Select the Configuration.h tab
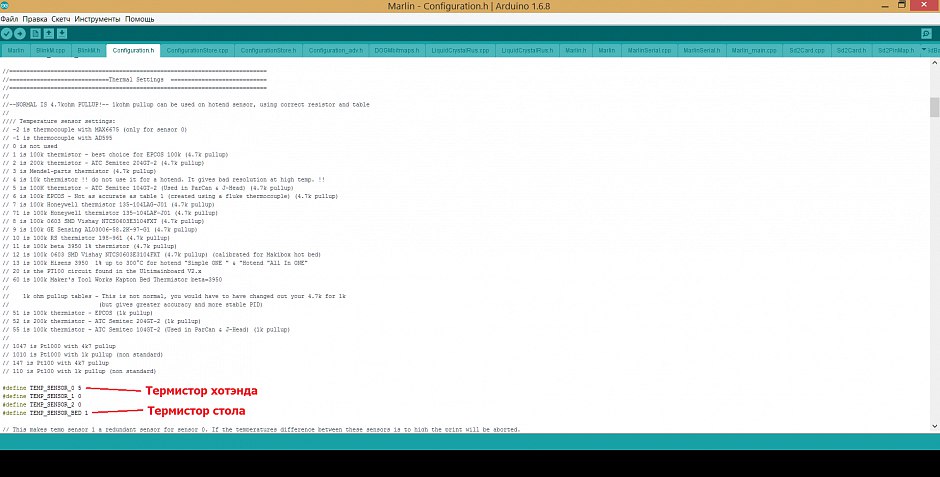Viewport: 940px width, 477px height. click(x=133, y=50)
